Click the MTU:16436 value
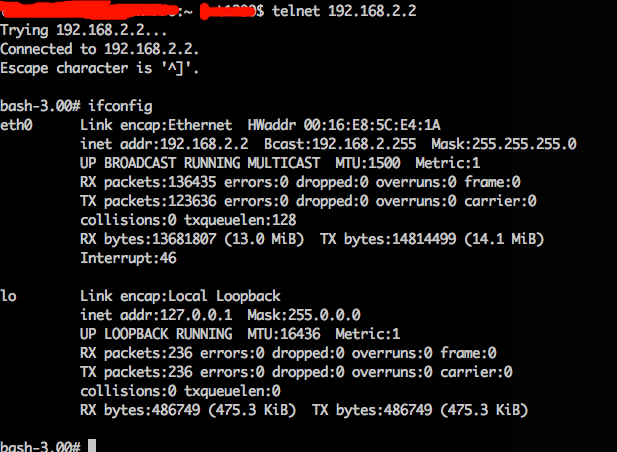 [284, 334]
